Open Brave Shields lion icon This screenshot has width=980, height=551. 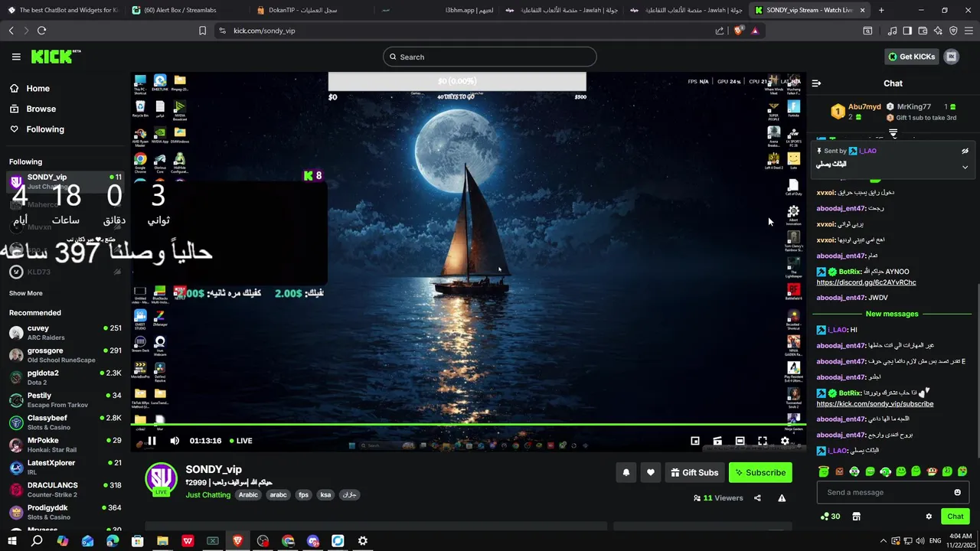pos(738,31)
